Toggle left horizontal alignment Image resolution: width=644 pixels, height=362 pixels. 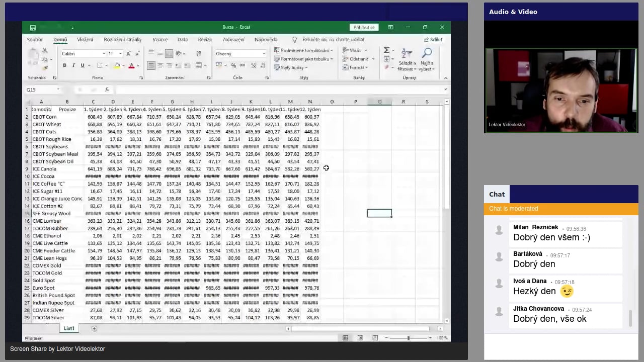tap(151, 65)
